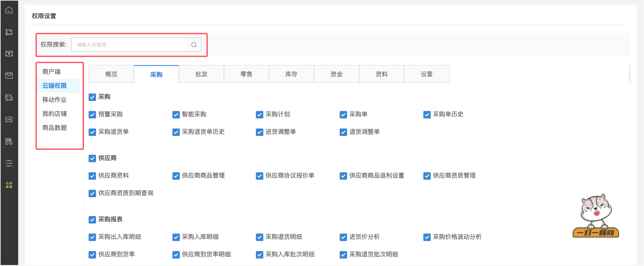644x266 pixels.
Task: Open the purchasing cart icon in sidebar
Action: point(9,32)
